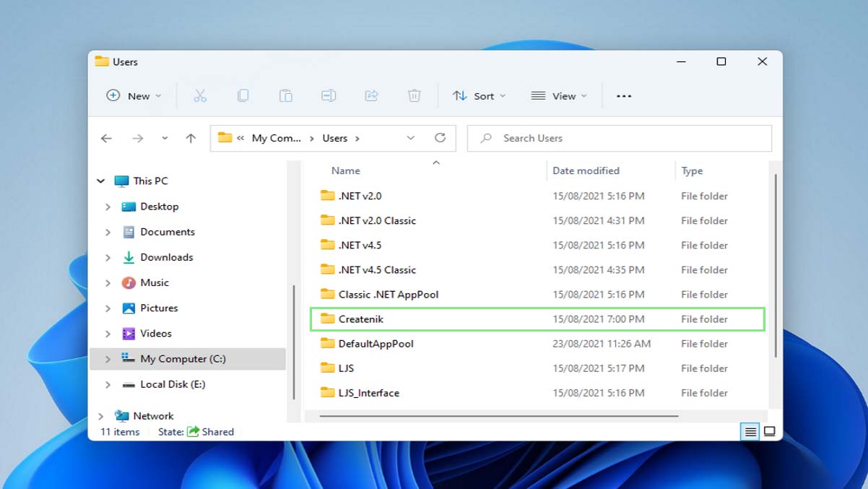The height and width of the screenshot is (489, 868).
Task: Select the '.NET v2.0 Classic' folder
Action: [x=537, y=220]
